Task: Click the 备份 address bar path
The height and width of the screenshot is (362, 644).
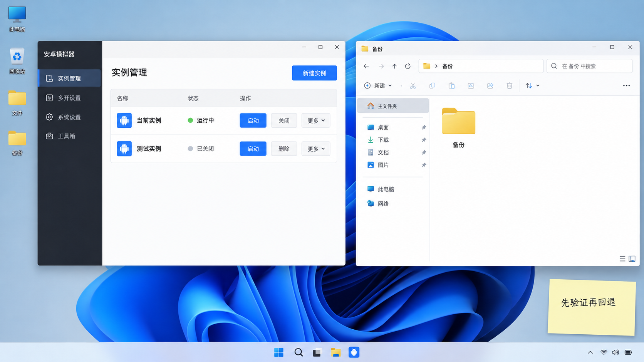Action: (x=481, y=66)
